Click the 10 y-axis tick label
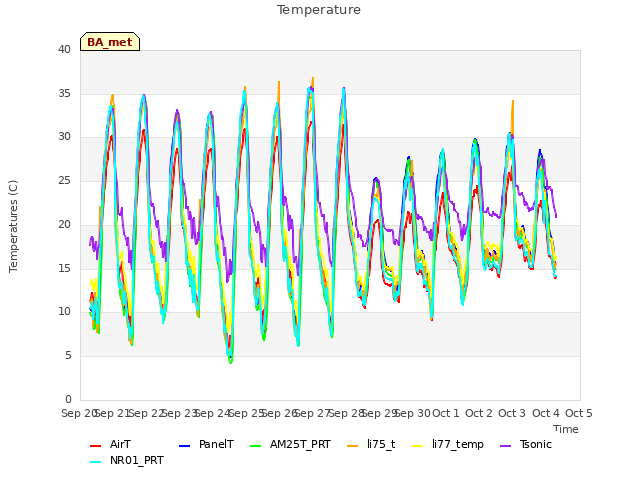The width and height of the screenshot is (640, 480). (64, 311)
